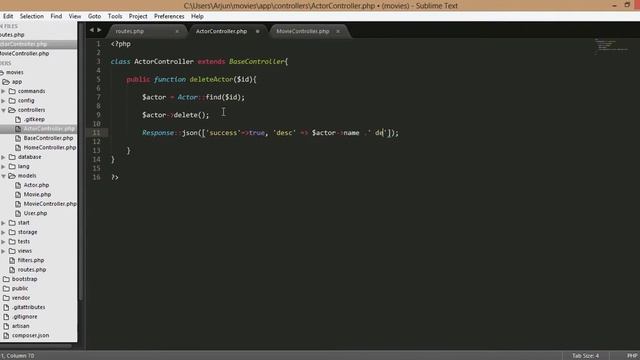
Task: Open MovieController.php under models folder
Action: click(x=50, y=204)
